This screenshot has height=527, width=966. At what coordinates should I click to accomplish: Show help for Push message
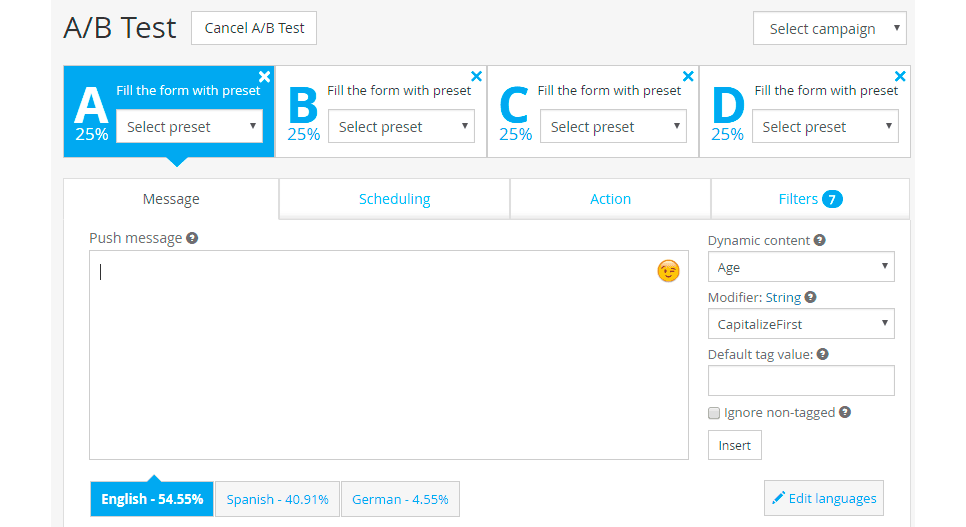pos(192,238)
